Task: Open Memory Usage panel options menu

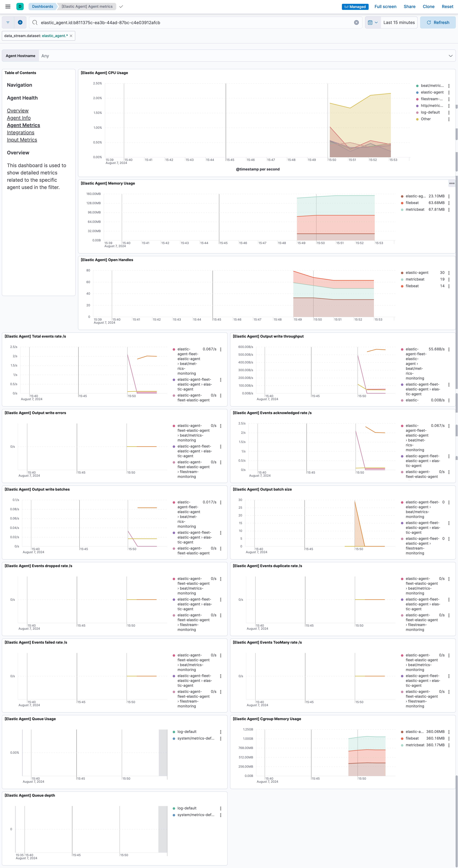Action: pyautogui.click(x=452, y=183)
